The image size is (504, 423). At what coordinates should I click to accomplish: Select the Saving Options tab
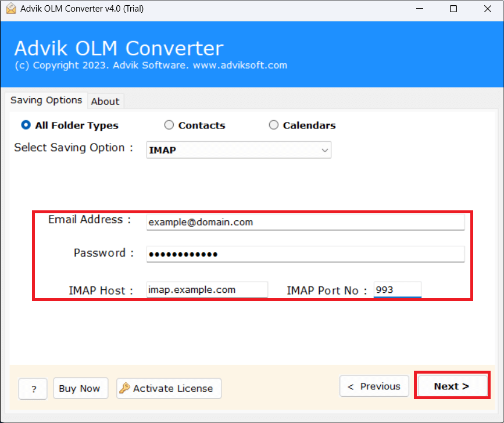tap(47, 100)
